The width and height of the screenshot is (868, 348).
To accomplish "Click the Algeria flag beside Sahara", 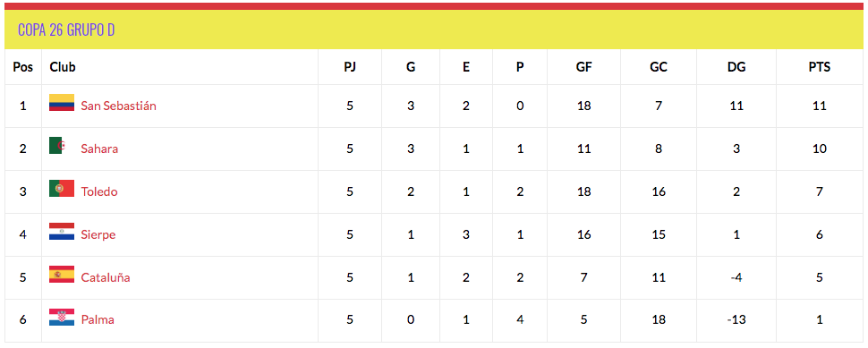I will [x=62, y=146].
